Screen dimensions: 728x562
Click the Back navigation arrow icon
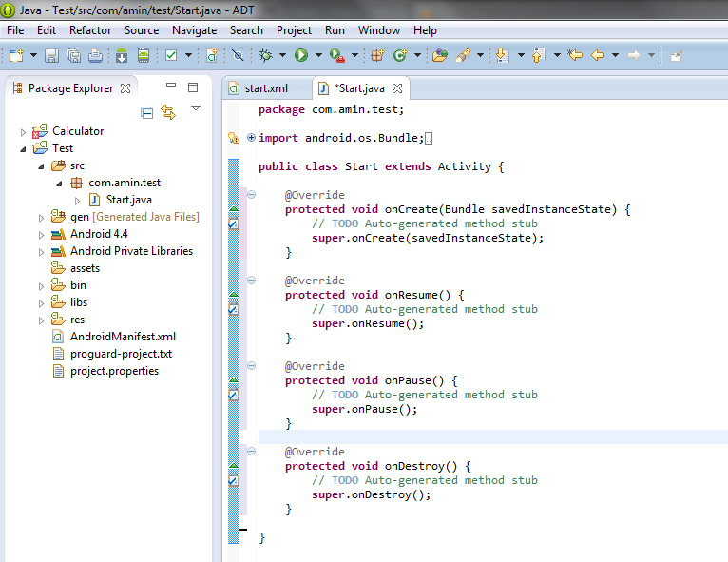click(598, 55)
